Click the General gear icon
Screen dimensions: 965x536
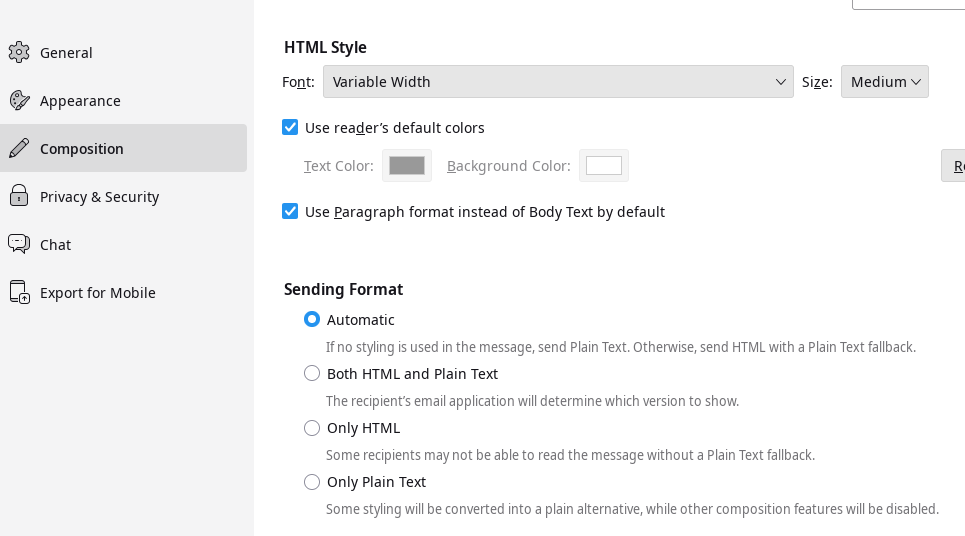coord(19,52)
